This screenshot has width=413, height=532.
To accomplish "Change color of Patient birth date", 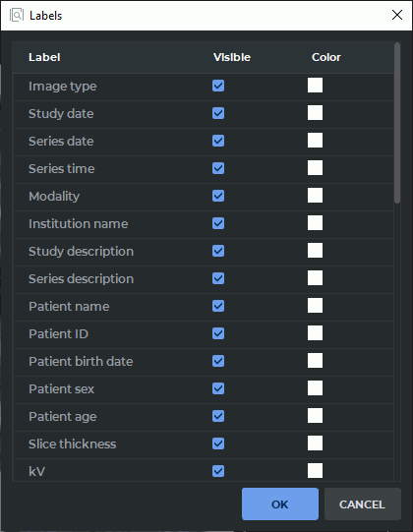I will [315, 360].
